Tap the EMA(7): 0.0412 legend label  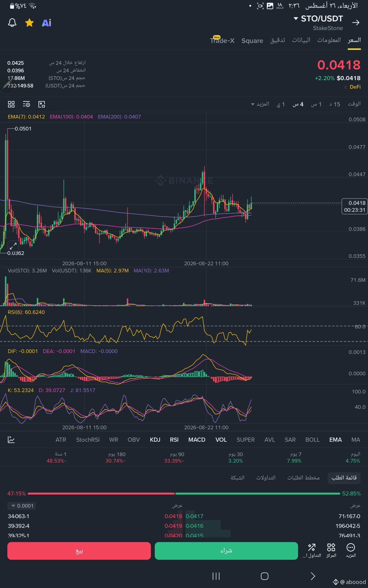26,117
